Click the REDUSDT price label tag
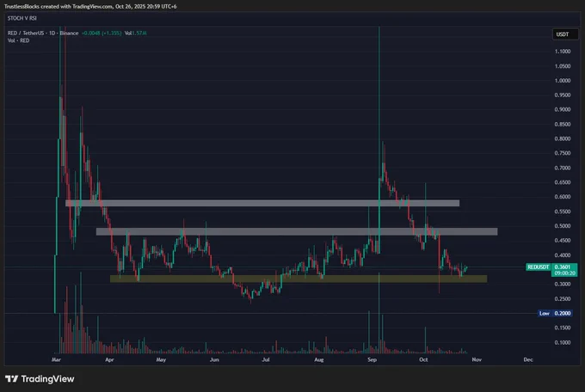Viewport: 585px width, 392px height. pos(537,267)
